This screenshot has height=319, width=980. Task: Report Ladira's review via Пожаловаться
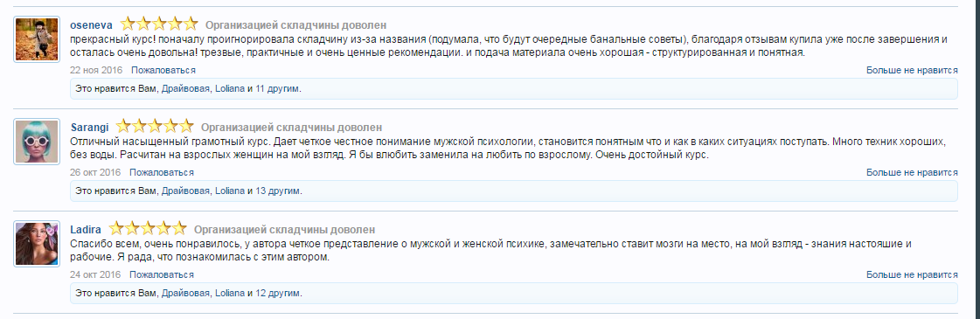pyautogui.click(x=162, y=274)
